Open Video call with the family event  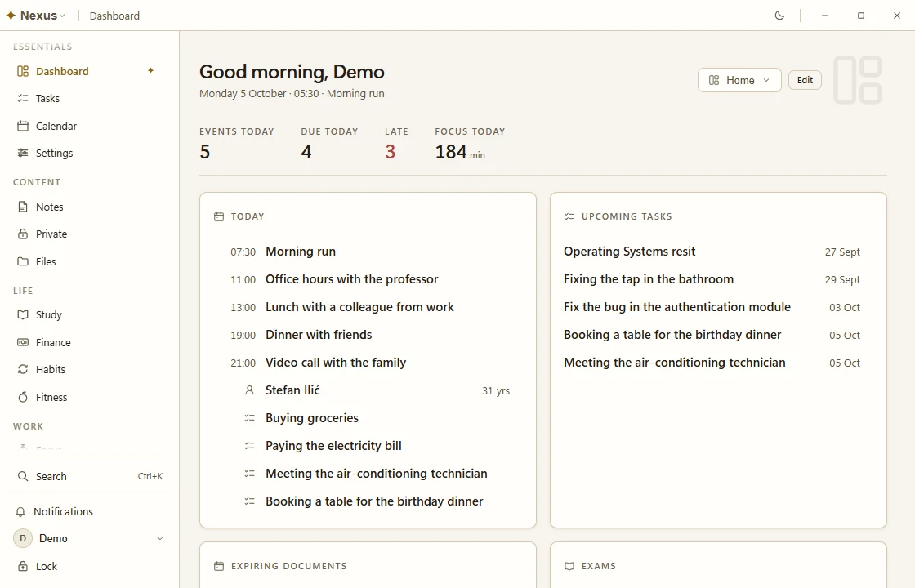coord(368,363)
